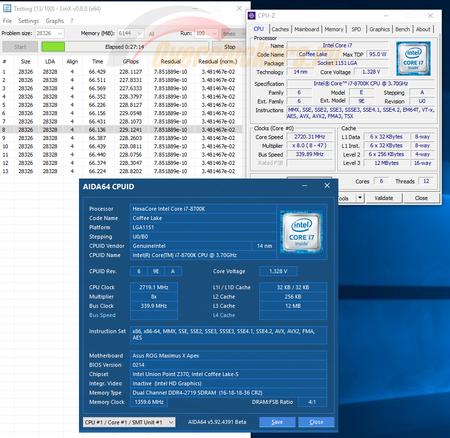The height and width of the screenshot is (438, 450).
Task: Click the BIOS Version 0214 field
Action: pyautogui.click(x=228, y=365)
